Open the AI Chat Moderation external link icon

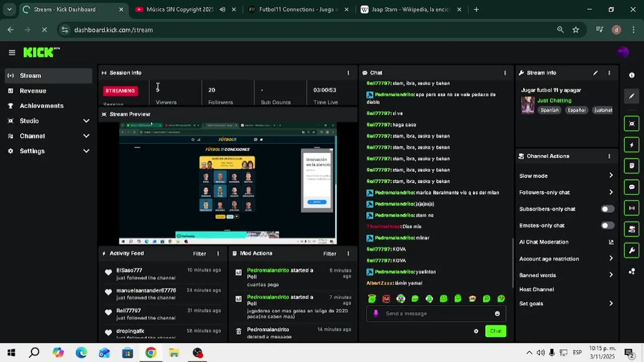pos(611,242)
